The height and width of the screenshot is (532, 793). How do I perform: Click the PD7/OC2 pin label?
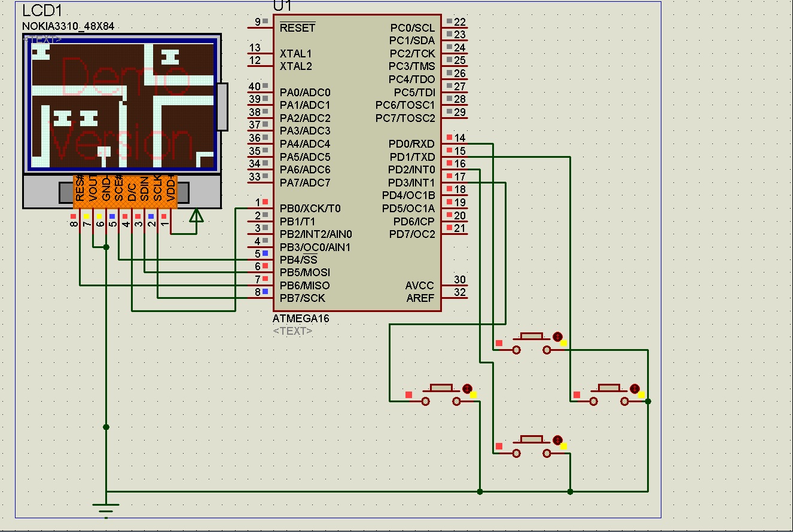413,234
